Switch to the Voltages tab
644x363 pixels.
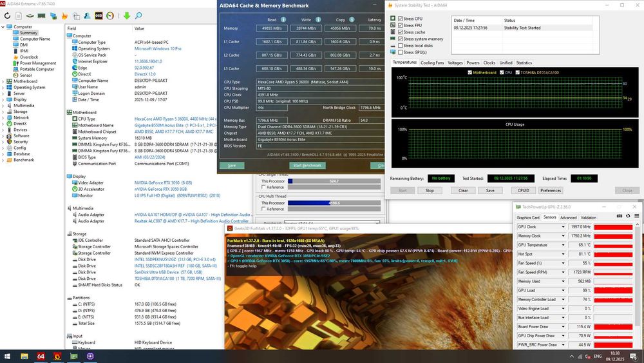(455, 63)
